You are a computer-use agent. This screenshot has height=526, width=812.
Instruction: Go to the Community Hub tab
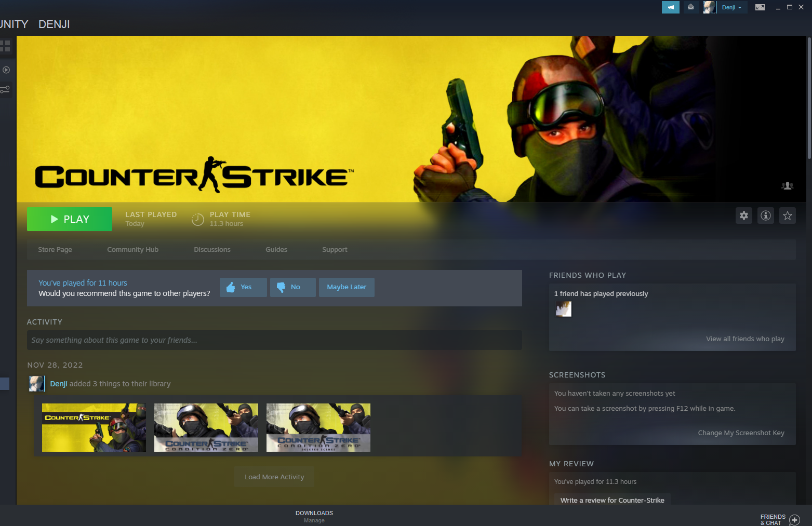(132, 250)
